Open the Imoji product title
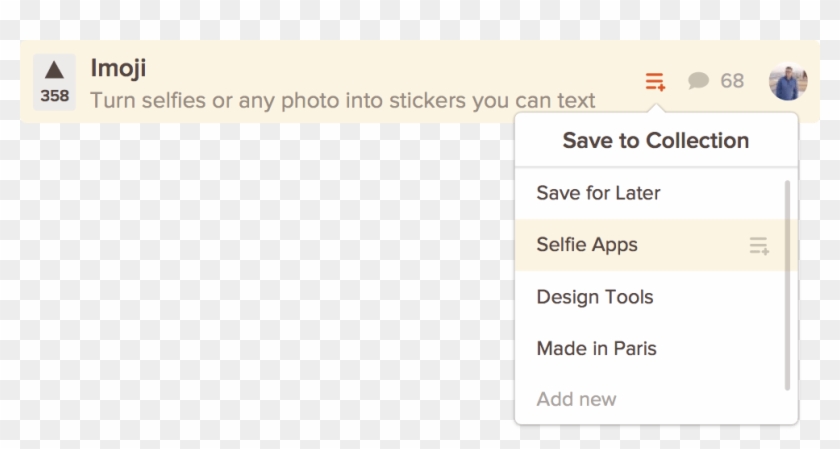Screen dimensions: 840x449 click(x=118, y=68)
